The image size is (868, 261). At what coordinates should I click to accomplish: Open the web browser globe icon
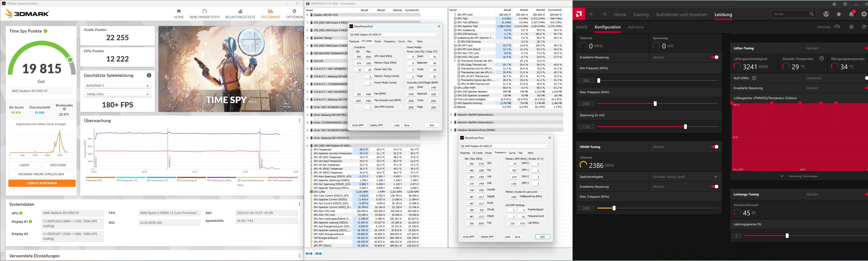pyautogui.click(x=826, y=14)
